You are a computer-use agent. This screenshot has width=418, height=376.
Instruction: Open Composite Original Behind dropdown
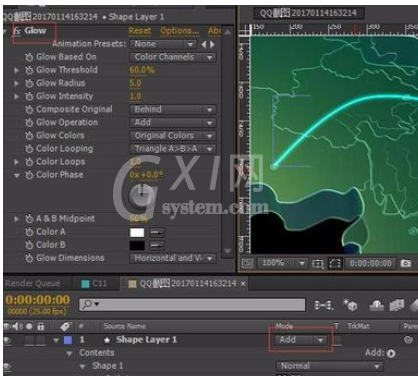click(173, 110)
